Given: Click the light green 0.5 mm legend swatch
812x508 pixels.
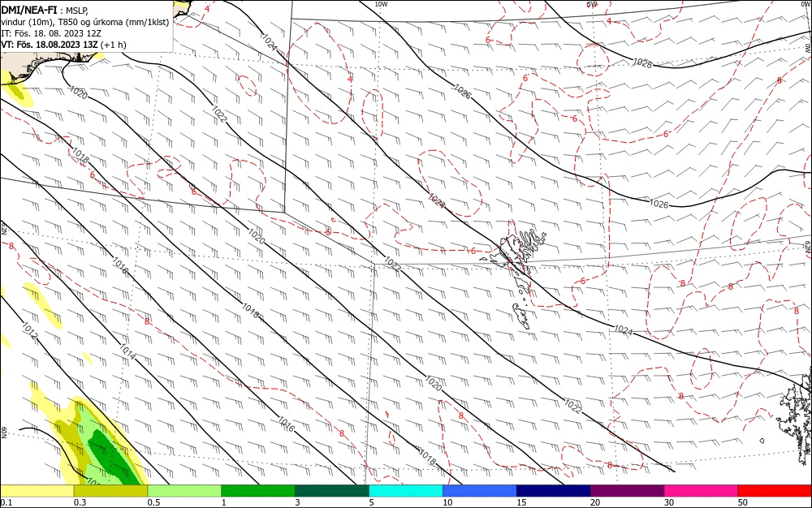Looking at the screenshot, I should coord(184,491).
